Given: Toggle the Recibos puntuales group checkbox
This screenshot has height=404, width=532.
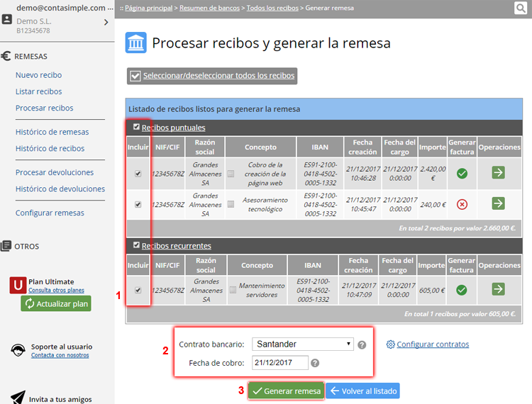Looking at the screenshot, I should click(x=136, y=128).
